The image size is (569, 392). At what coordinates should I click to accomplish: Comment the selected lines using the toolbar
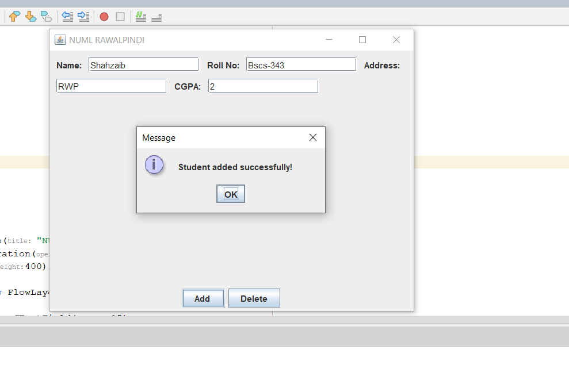click(141, 17)
